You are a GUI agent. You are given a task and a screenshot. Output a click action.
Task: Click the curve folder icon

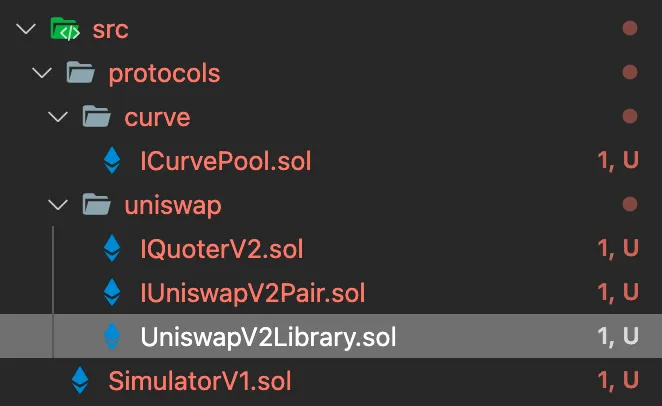click(97, 117)
